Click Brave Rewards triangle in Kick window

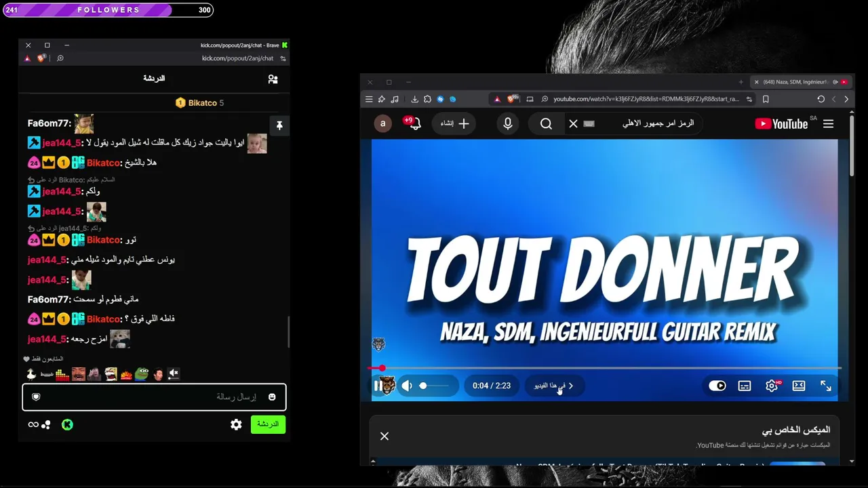pyautogui.click(x=28, y=58)
